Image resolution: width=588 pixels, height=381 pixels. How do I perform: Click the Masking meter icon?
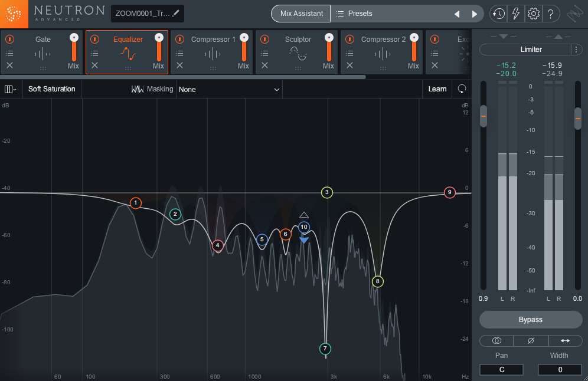pos(137,89)
